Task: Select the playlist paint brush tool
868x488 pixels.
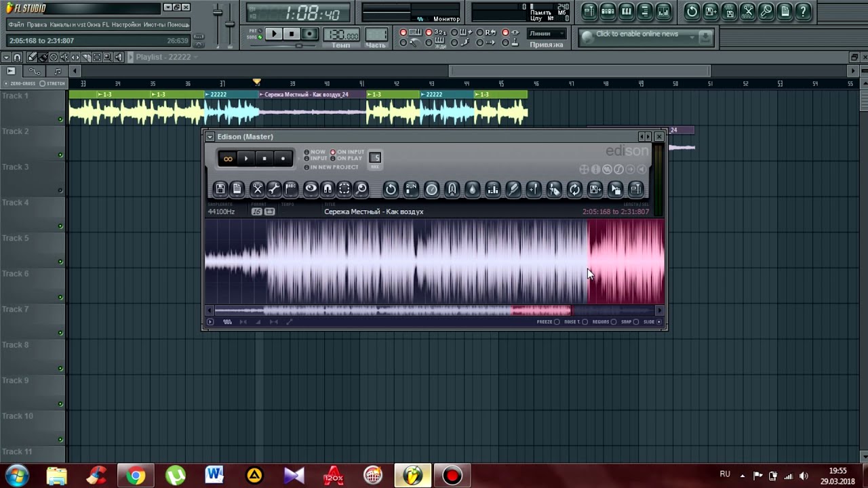Action: pyautogui.click(x=43, y=57)
